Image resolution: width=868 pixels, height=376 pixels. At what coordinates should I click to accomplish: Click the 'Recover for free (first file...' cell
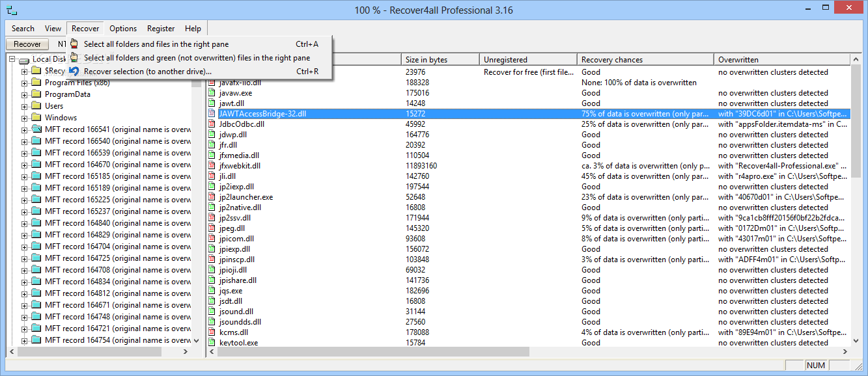[529, 72]
